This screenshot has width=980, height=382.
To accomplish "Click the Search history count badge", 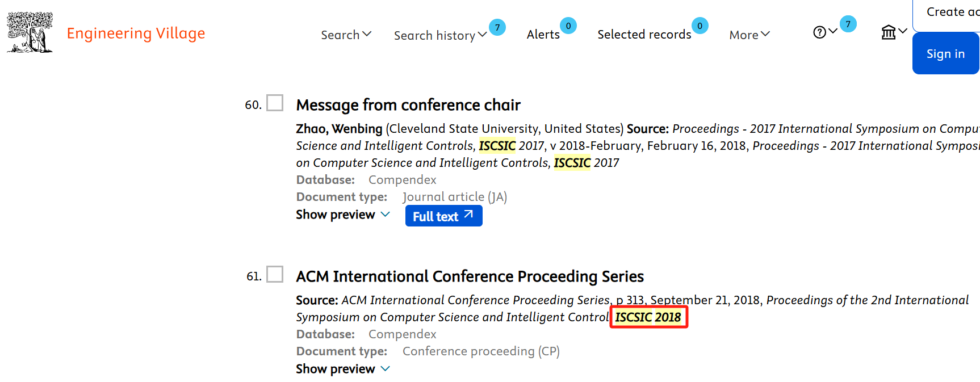I will (x=497, y=27).
